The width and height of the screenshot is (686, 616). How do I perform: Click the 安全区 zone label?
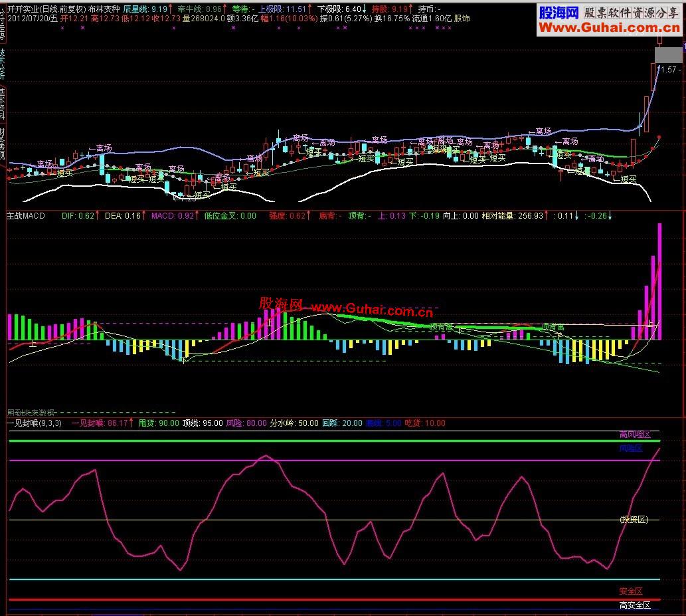(631, 591)
